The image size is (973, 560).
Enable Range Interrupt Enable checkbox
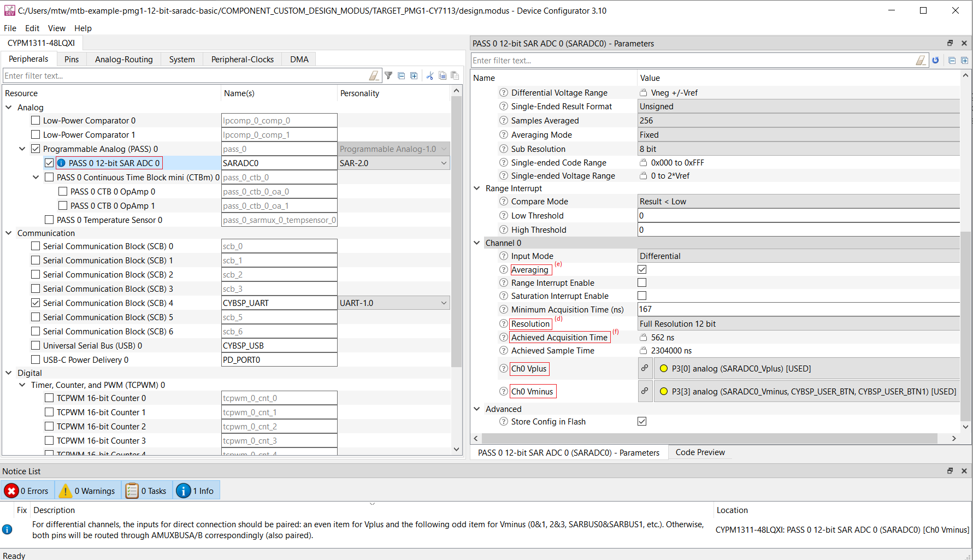coord(642,282)
